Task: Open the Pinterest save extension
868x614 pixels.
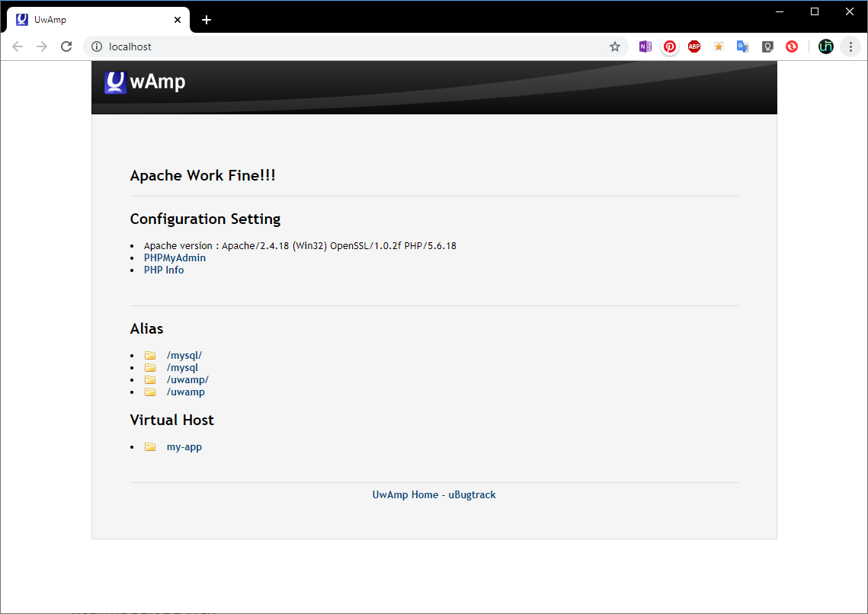Action: [670, 46]
